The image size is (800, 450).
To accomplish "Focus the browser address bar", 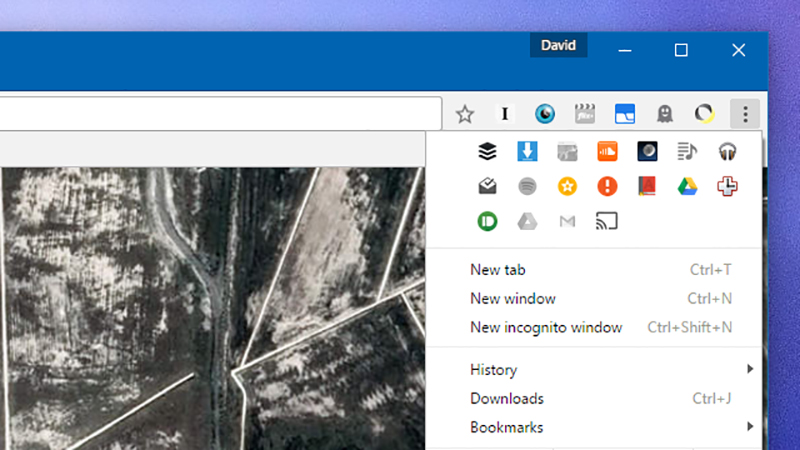I will 220,113.
